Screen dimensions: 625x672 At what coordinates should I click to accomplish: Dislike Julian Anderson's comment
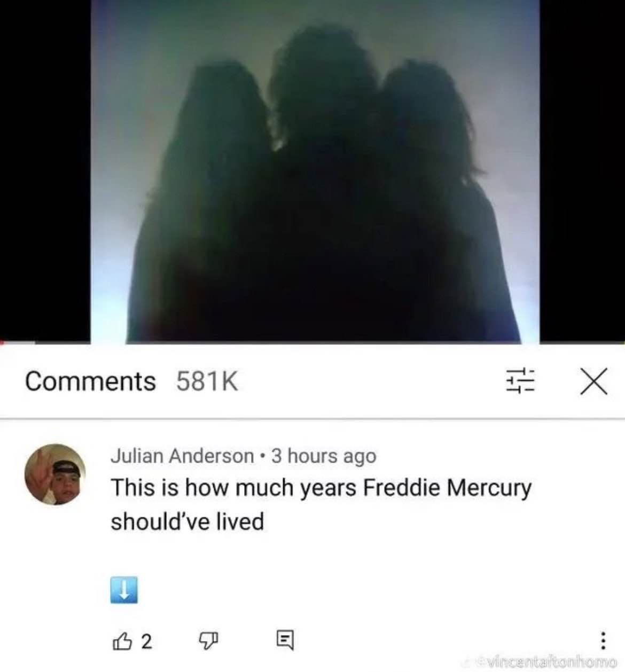click(x=208, y=640)
